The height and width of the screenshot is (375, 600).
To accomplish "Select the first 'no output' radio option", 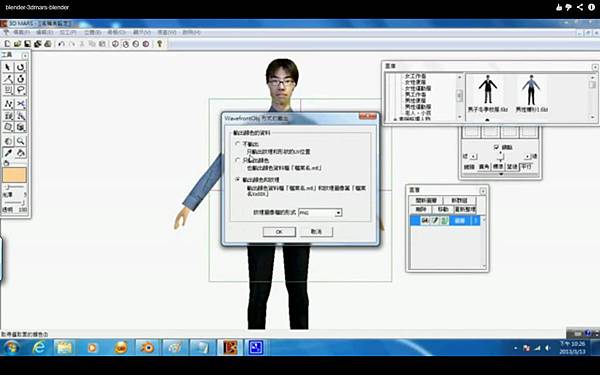I will click(x=238, y=144).
